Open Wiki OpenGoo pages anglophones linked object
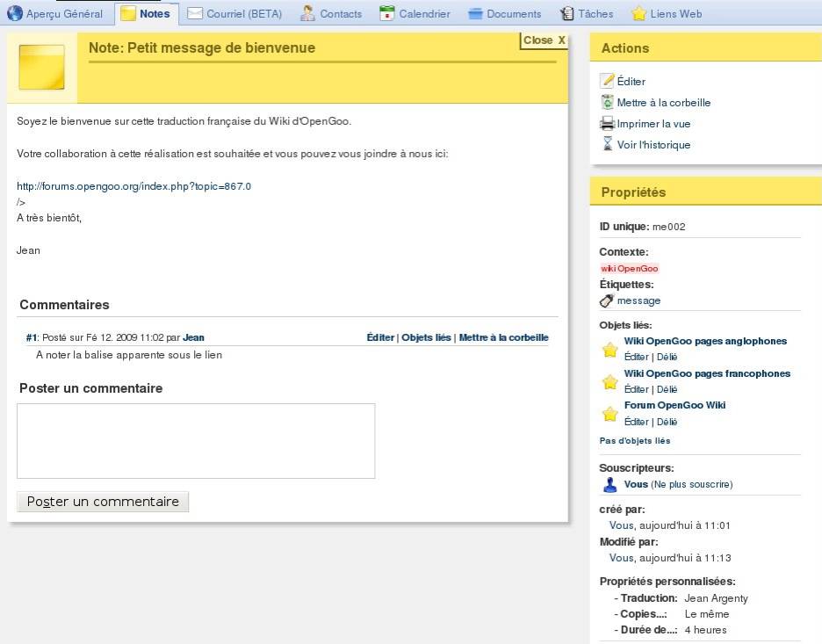The image size is (822, 644). point(705,341)
